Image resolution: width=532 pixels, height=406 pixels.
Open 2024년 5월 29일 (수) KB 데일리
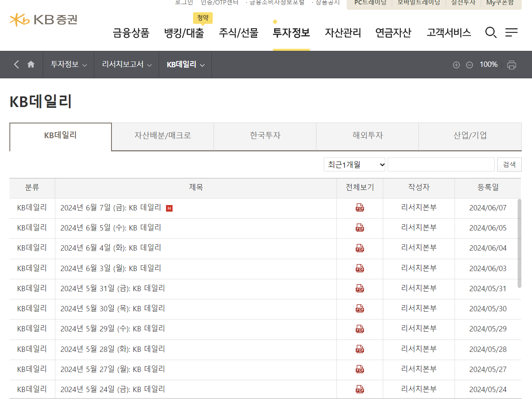(x=113, y=329)
